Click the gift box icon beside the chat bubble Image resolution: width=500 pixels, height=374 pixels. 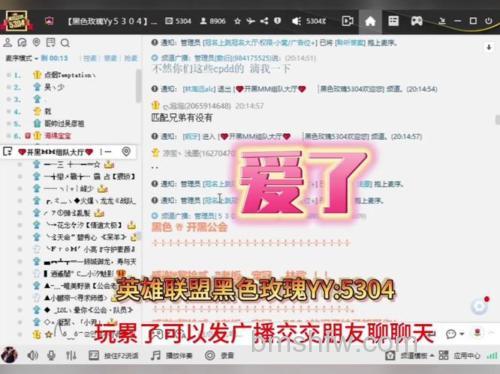(477, 333)
